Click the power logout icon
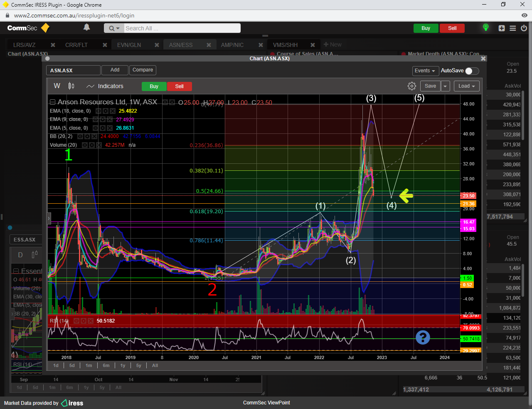 pyautogui.click(x=524, y=28)
